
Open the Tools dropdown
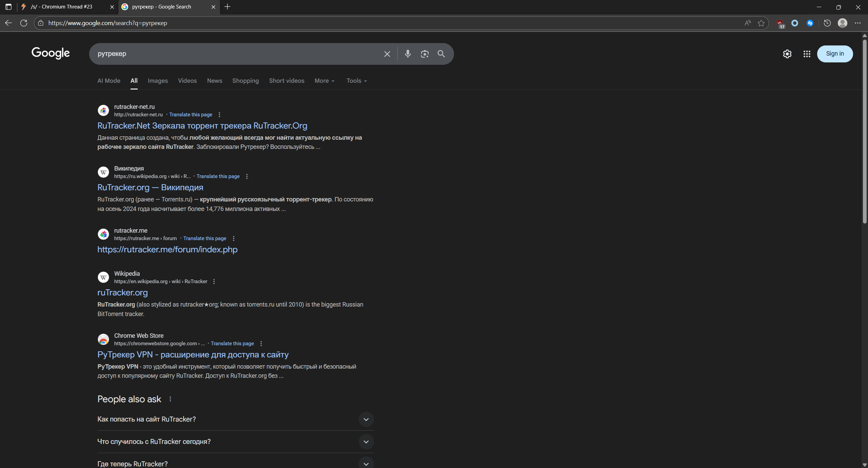356,81
